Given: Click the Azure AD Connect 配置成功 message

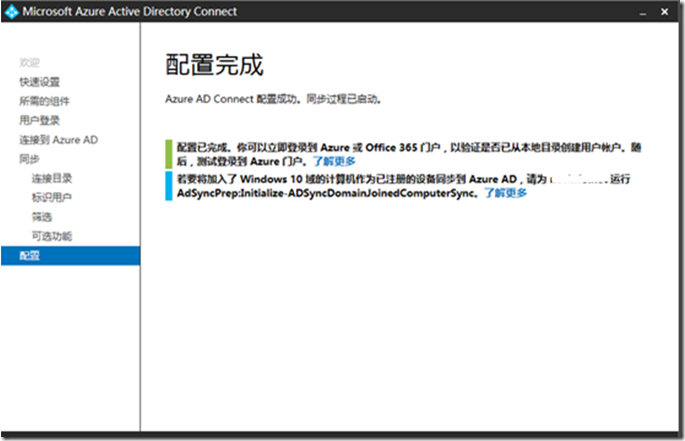Looking at the screenshot, I should click(273, 99).
